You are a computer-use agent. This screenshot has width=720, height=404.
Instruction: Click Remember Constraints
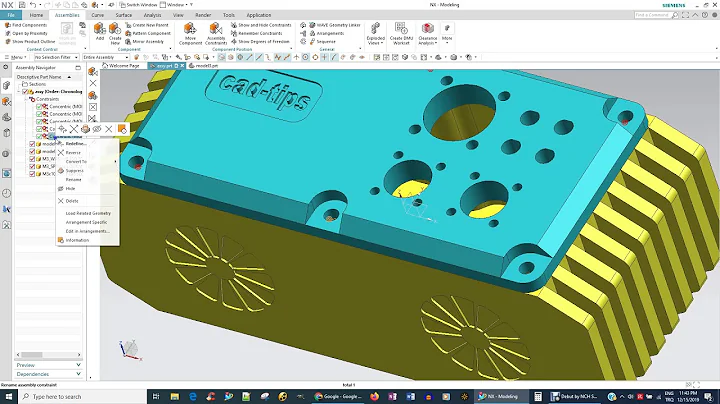257,34
